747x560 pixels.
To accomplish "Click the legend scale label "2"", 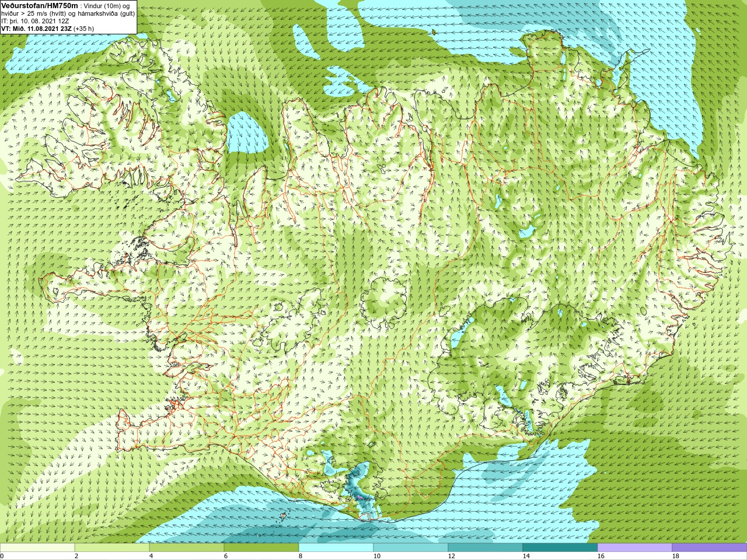I will point(76,556).
